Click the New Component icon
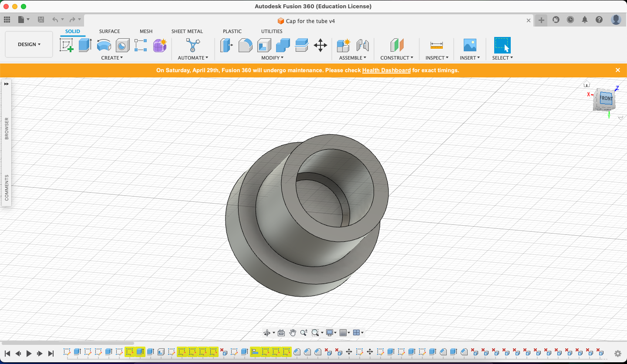The height and width of the screenshot is (364, 627). pos(343,45)
